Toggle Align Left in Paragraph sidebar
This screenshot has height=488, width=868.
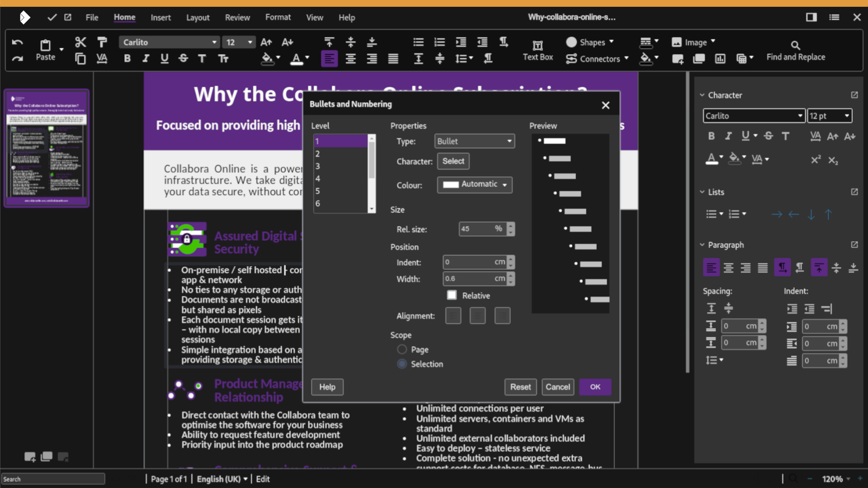point(711,268)
